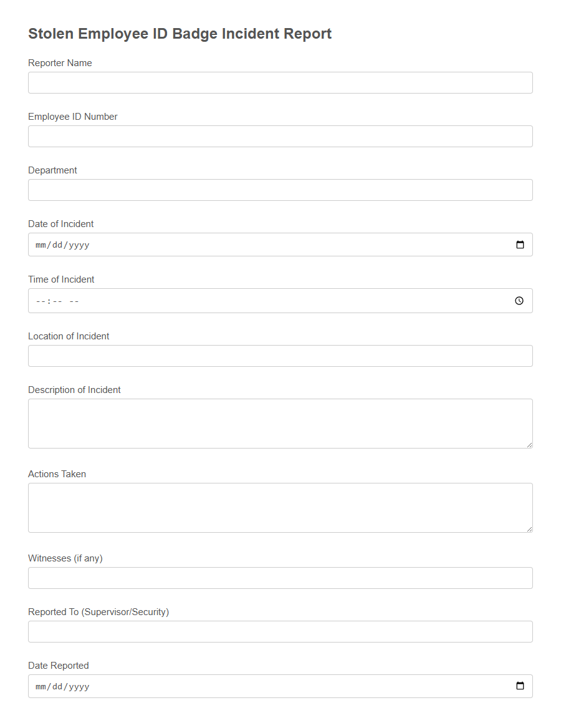This screenshot has width=561, height=728.
Task: Focus the Actions Taken text area
Action: point(280,507)
